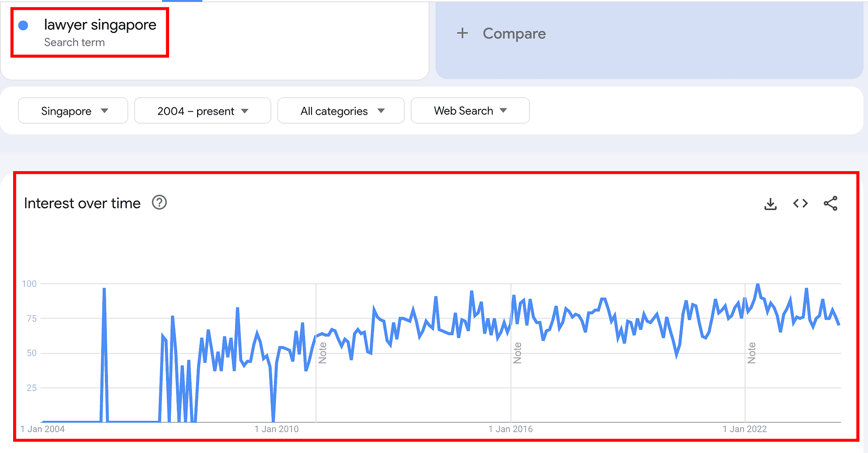
Task: Share the Interest over time chart
Action: coord(830,203)
